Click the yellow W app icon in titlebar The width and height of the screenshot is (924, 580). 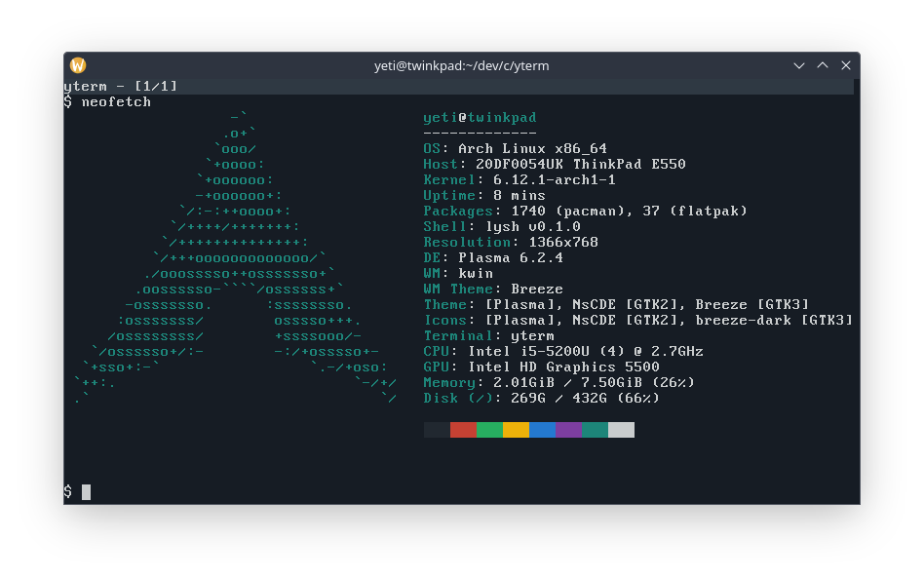78,65
